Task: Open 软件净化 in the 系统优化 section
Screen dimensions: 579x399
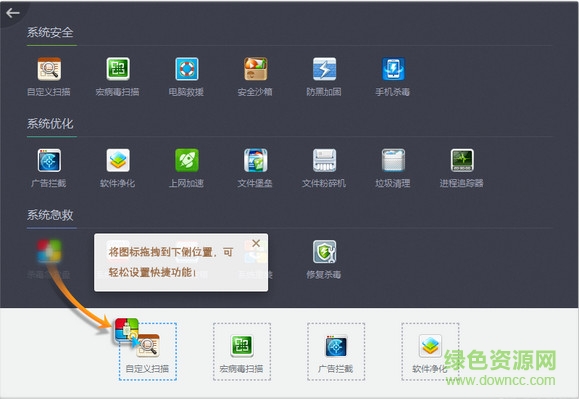Action: [118, 168]
